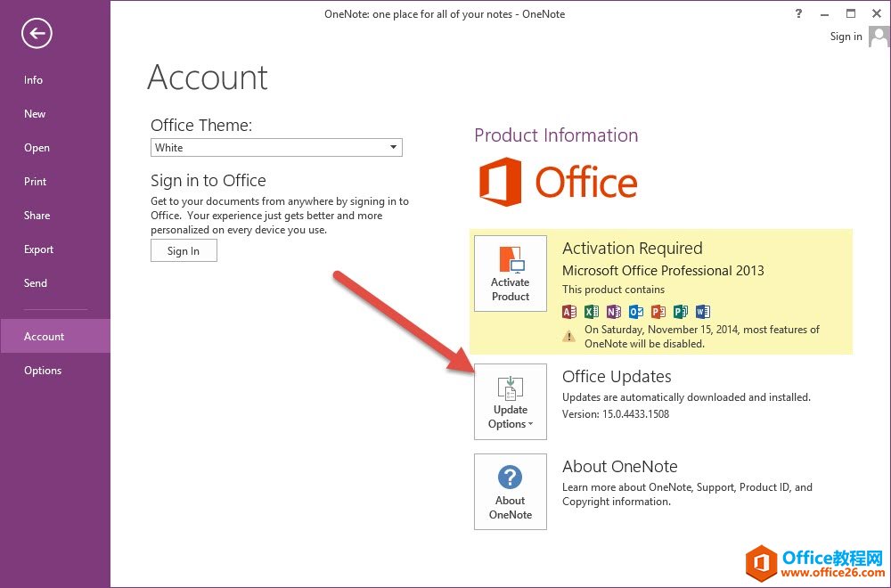
Task: Click the Sign In button
Action: point(184,250)
